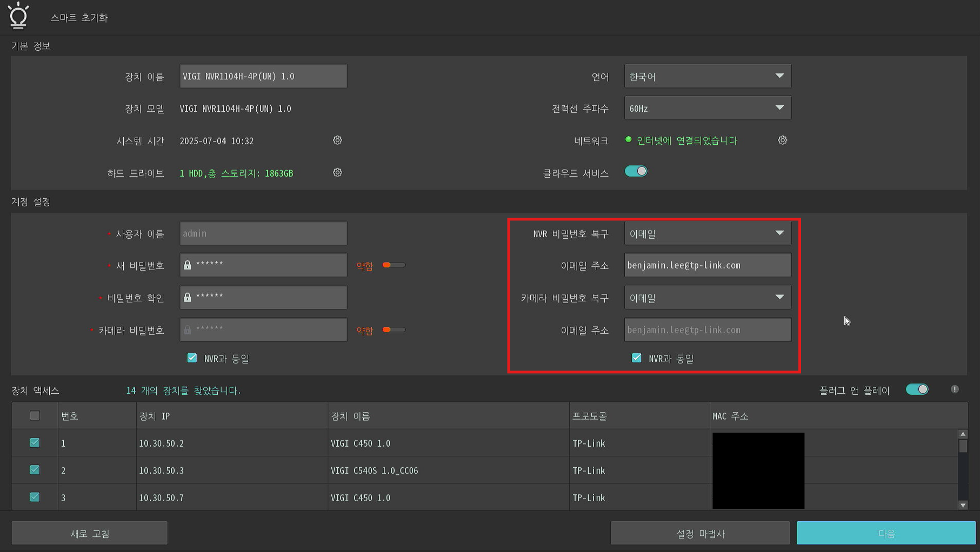Click the new password strength meter
Viewport: 980px width, 552px height.
[394, 265]
